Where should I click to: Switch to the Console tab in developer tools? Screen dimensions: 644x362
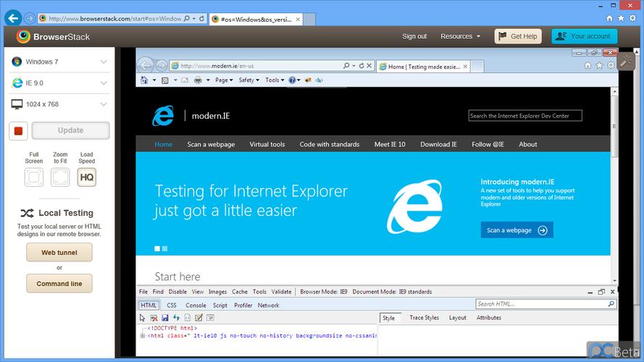click(196, 306)
